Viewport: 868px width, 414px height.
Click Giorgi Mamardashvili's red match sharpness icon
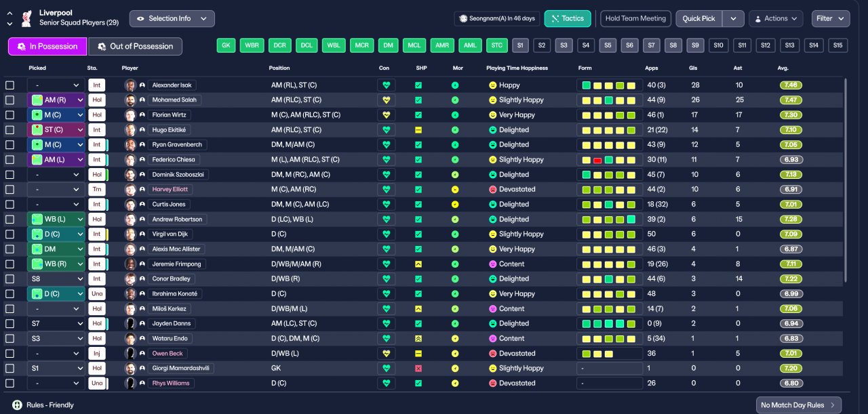(x=418, y=369)
